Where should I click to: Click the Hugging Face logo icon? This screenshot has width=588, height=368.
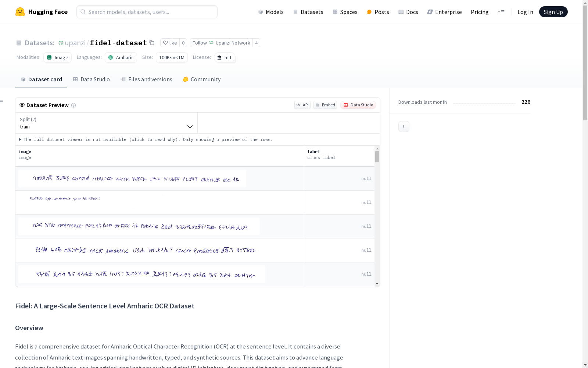pyautogui.click(x=20, y=12)
